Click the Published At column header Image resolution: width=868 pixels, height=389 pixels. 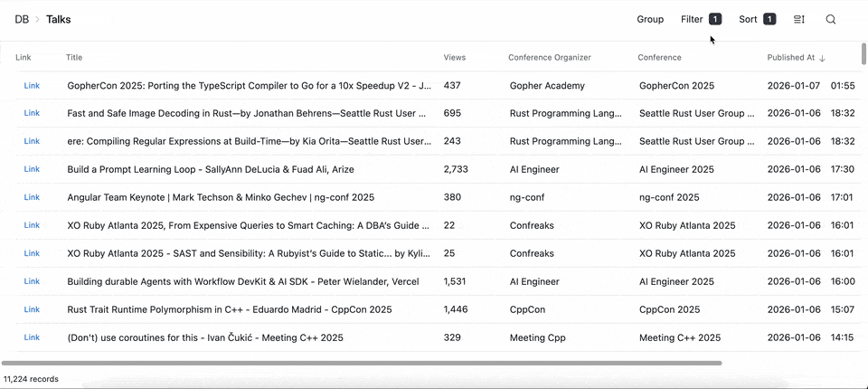coord(792,57)
